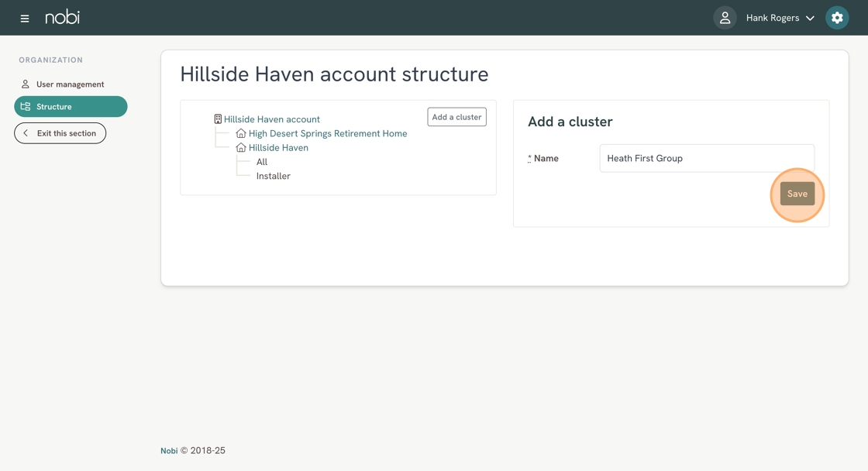This screenshot has width=868, height=471.
Task: Select High Desert Springs Retirement Home
Action: click(x=328, y=133)
